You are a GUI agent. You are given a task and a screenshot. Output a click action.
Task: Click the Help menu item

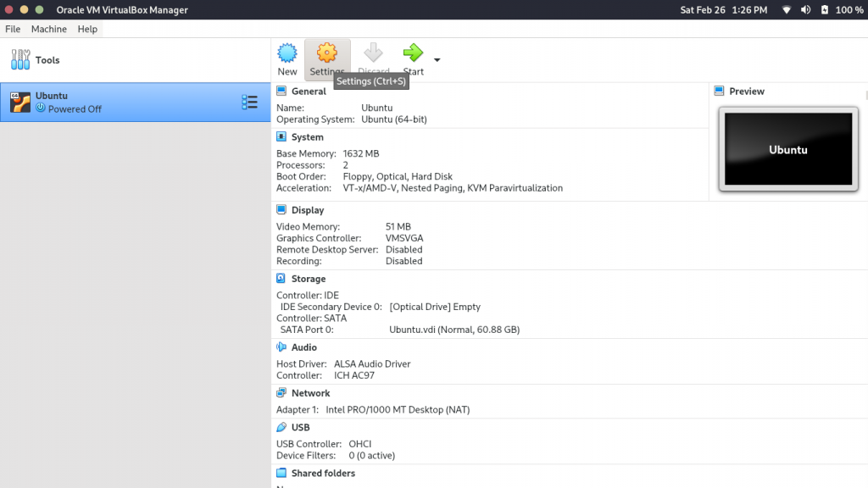click(x=86, y=28)
